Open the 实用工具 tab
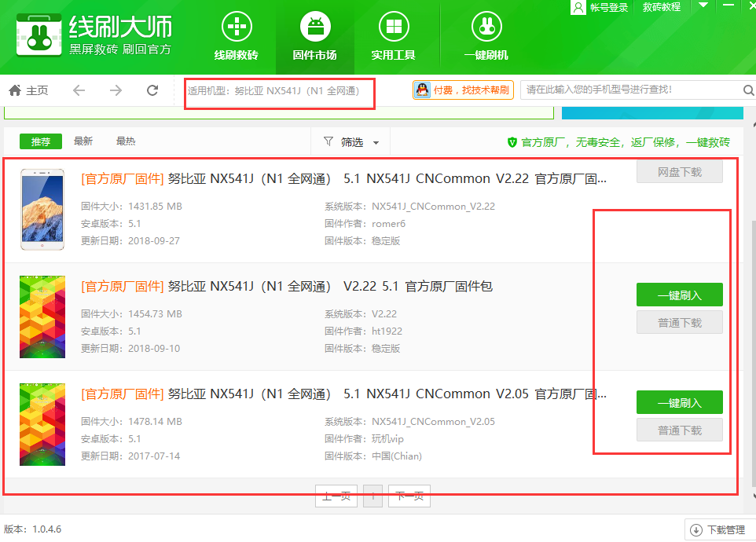 pos(394,37)
